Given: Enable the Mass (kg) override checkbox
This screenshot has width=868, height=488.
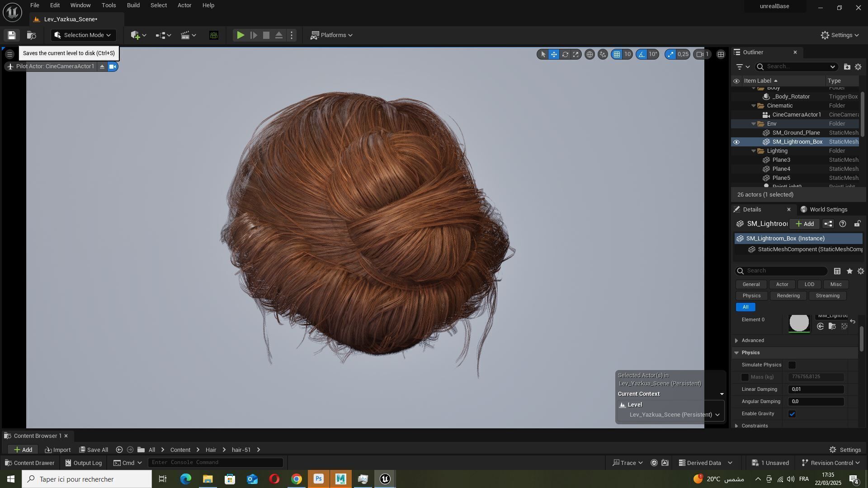Looking at the screenshot, I should click(x=745, y=377).
